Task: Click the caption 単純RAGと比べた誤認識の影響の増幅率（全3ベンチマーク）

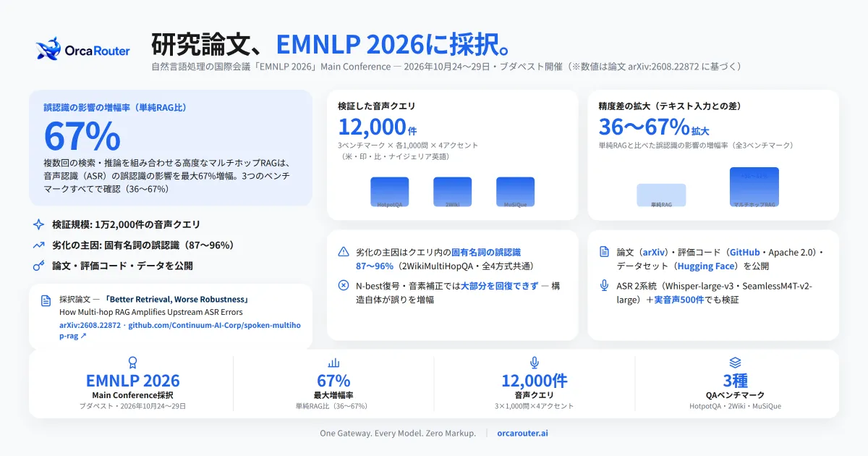Action: 696,145
